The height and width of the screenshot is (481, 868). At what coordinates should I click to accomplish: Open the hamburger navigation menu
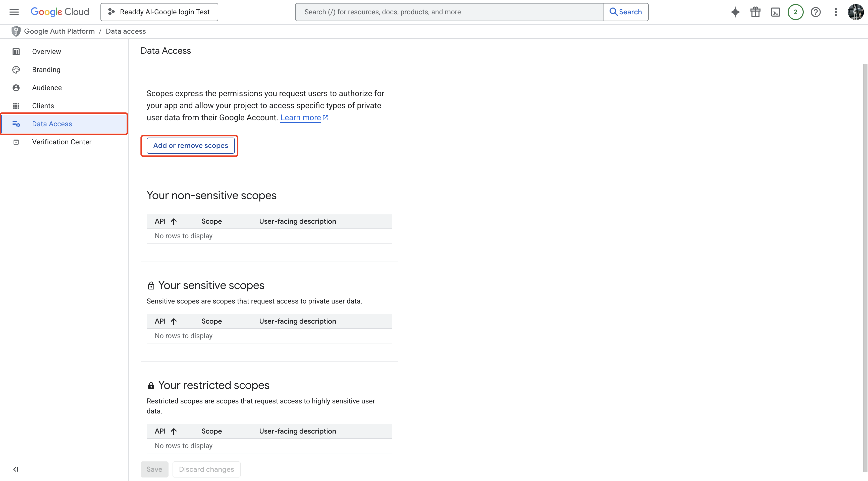(14, 12)
